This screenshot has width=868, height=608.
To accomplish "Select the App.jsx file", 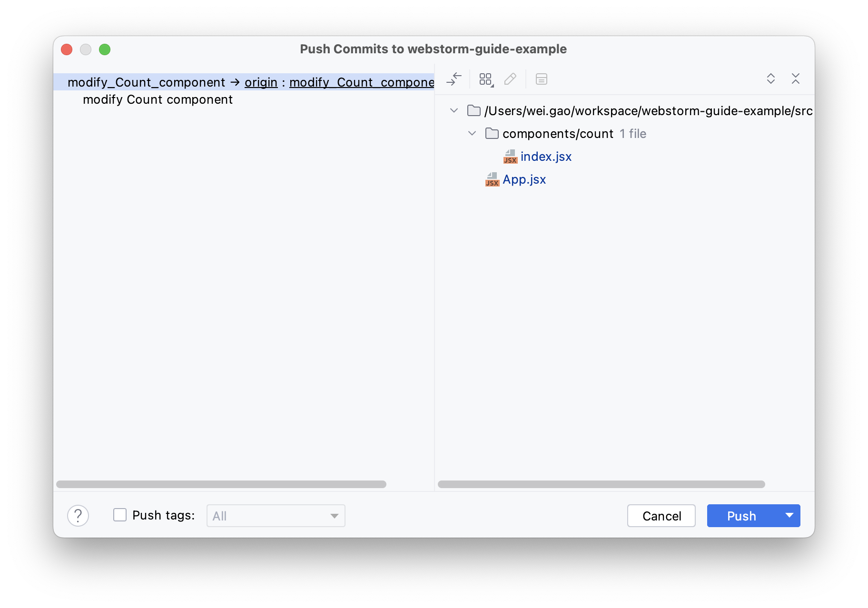I will pos(524,179).
